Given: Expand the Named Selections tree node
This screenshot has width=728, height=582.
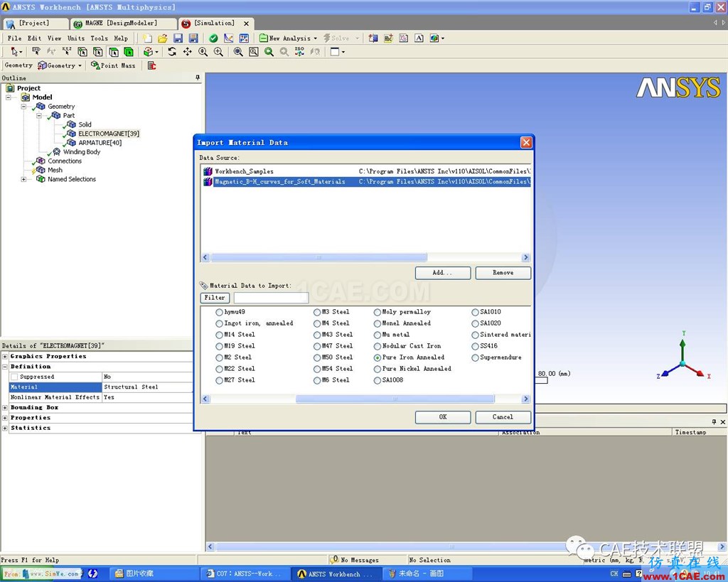Looking at the screenshot, I should click(23, 179).
